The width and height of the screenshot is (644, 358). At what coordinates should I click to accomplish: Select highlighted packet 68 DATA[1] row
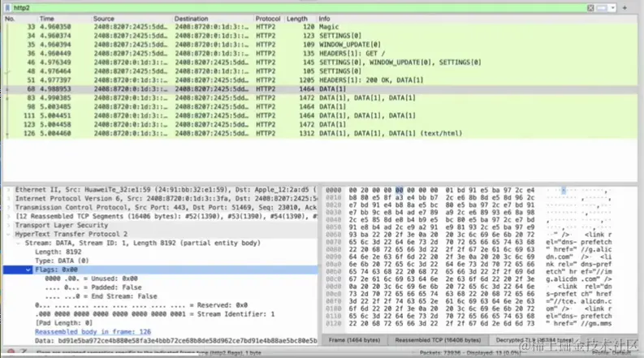click(320, 89)
